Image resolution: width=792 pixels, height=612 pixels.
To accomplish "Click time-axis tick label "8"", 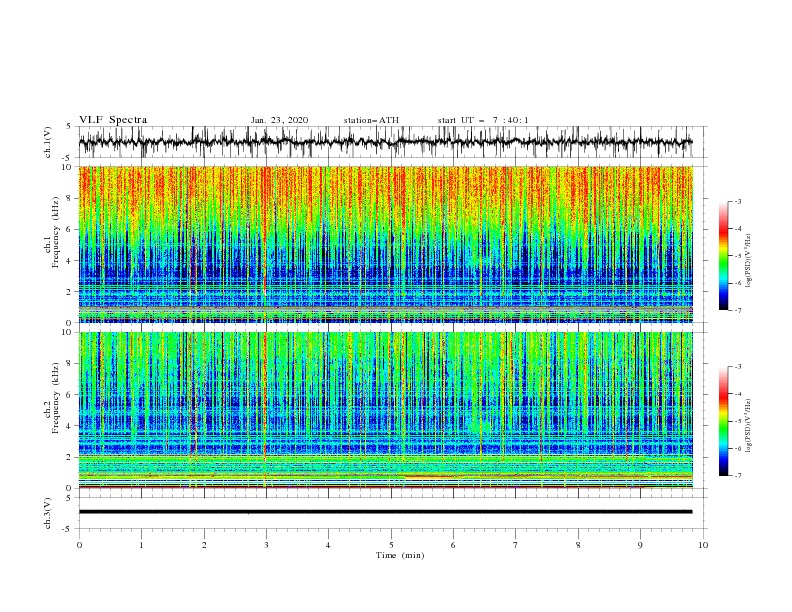I will click(578, 545).
